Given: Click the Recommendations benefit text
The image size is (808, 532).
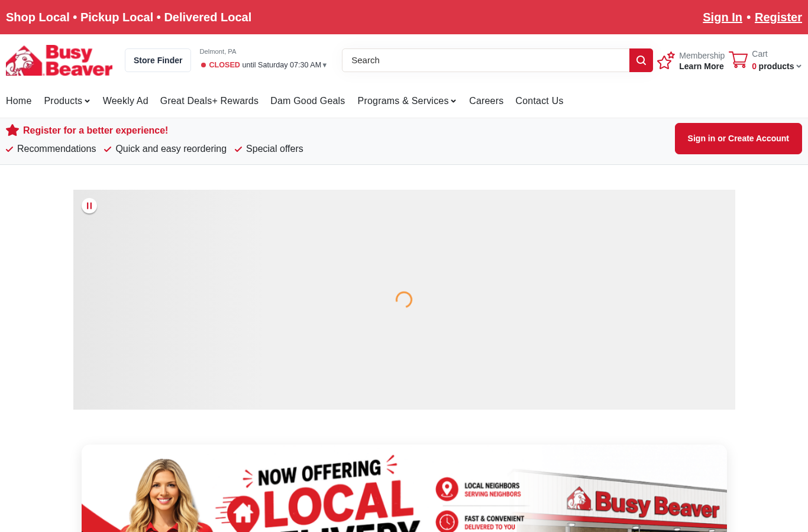Looking at the screenshot, I should [x=56, y=149].
